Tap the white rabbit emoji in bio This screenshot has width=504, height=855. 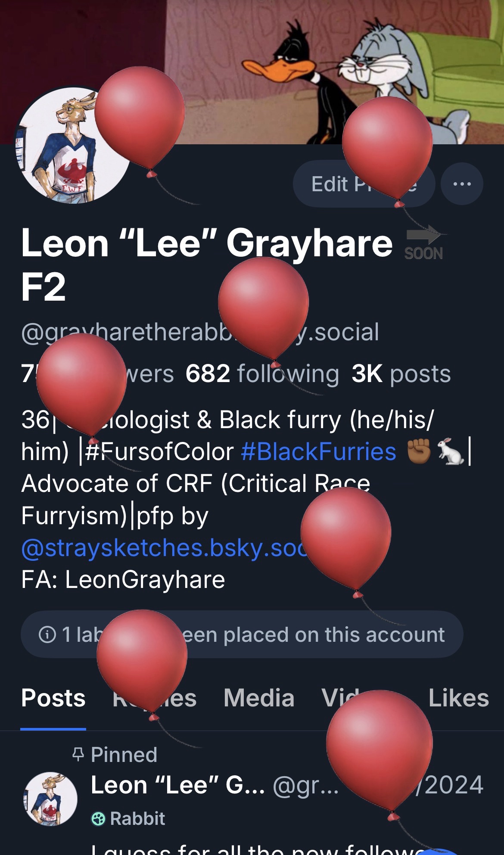[451, 451]
